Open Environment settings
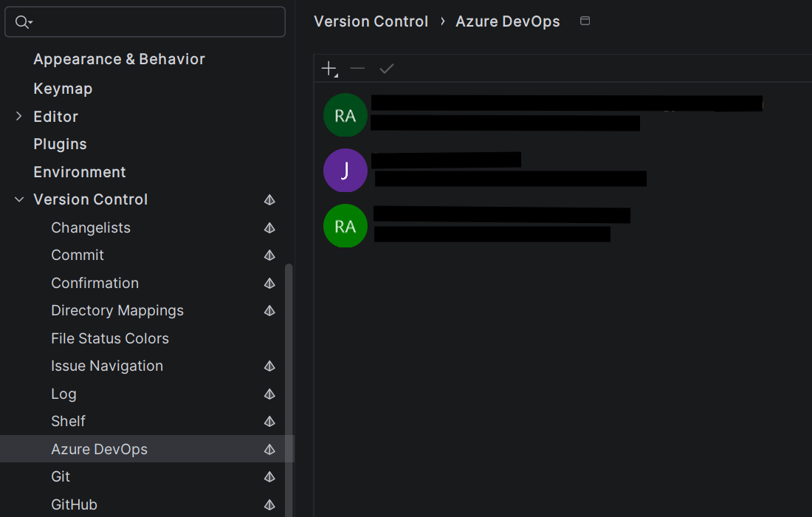This screenshot has height=517, width=812. point(79,172)
